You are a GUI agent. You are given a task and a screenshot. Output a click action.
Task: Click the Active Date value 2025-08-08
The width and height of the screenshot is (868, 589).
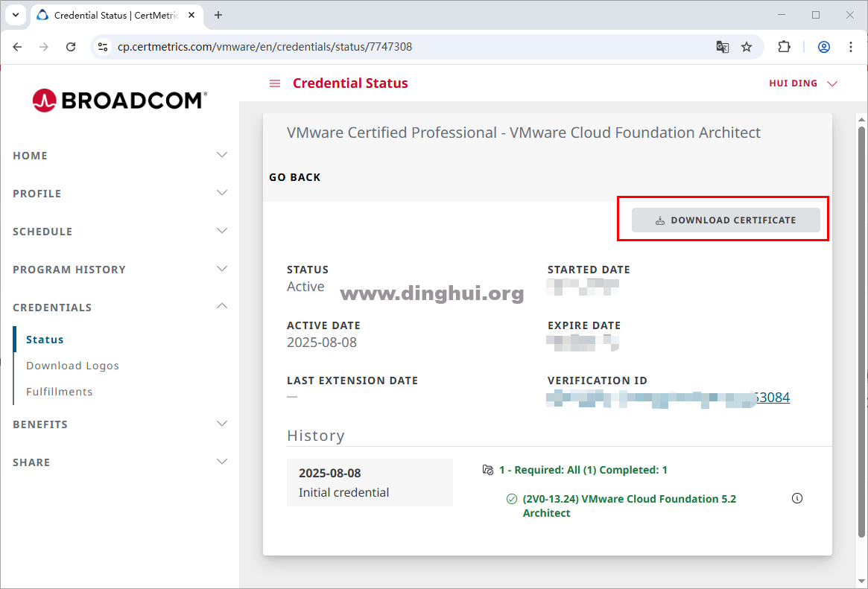pyautogui.click(x=322, y=343)
